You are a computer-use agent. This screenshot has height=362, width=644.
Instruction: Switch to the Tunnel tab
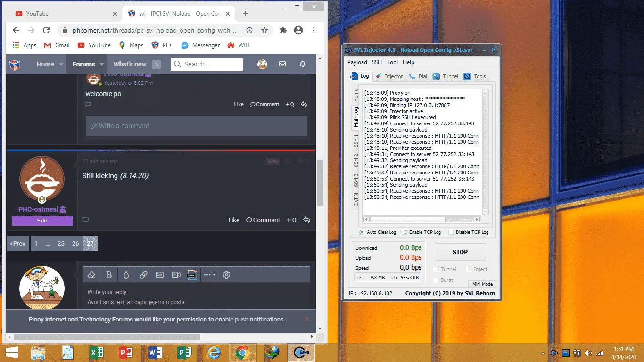coord(446,76)
